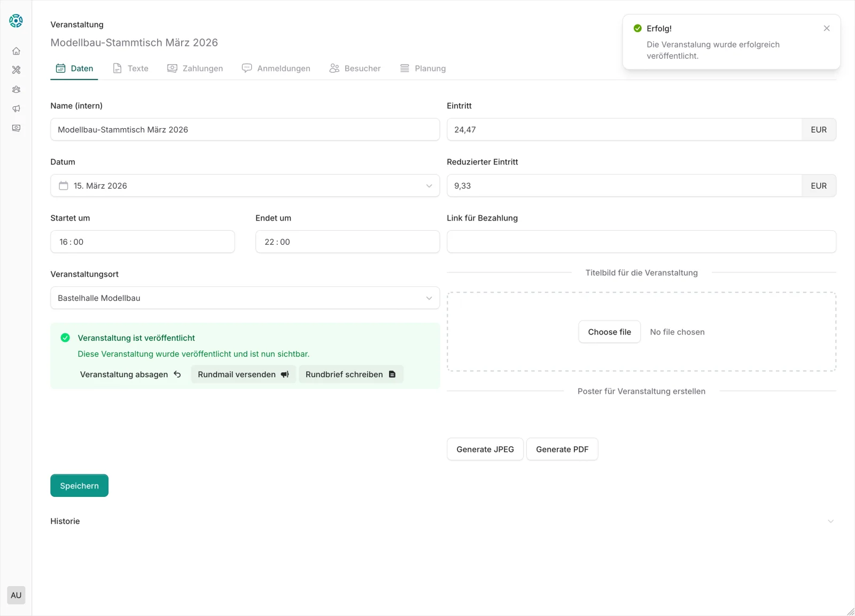Open the banknote payments icon in sidebar

(16, 128)
